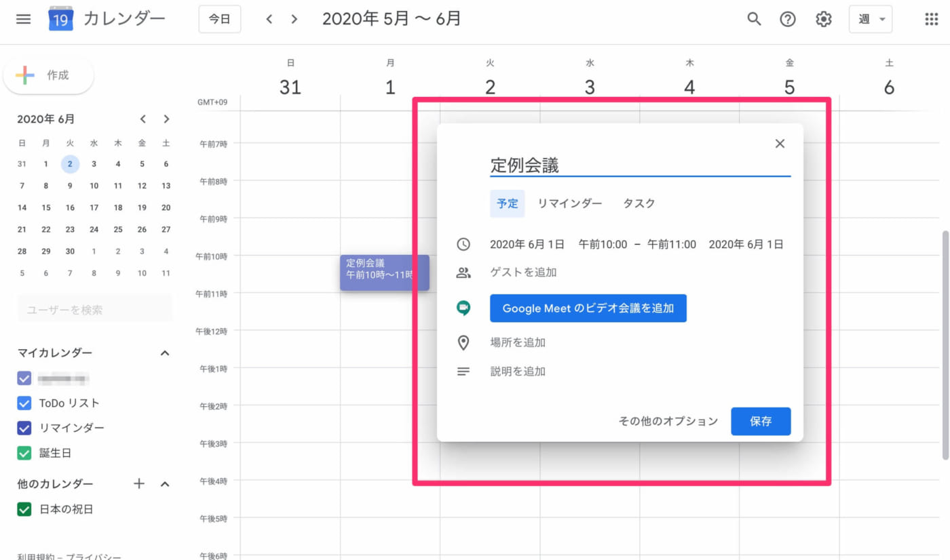Screen dimensions: 950x560
Task: Click the 定例会議 event block on Monday
Action: (385, 273)
